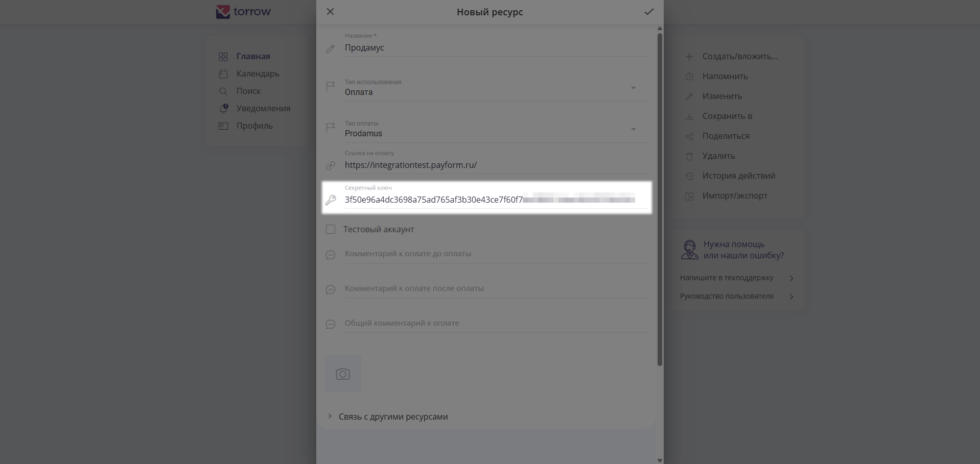
Task: Click the trash icon for Удалить
Action: (689, 156)
